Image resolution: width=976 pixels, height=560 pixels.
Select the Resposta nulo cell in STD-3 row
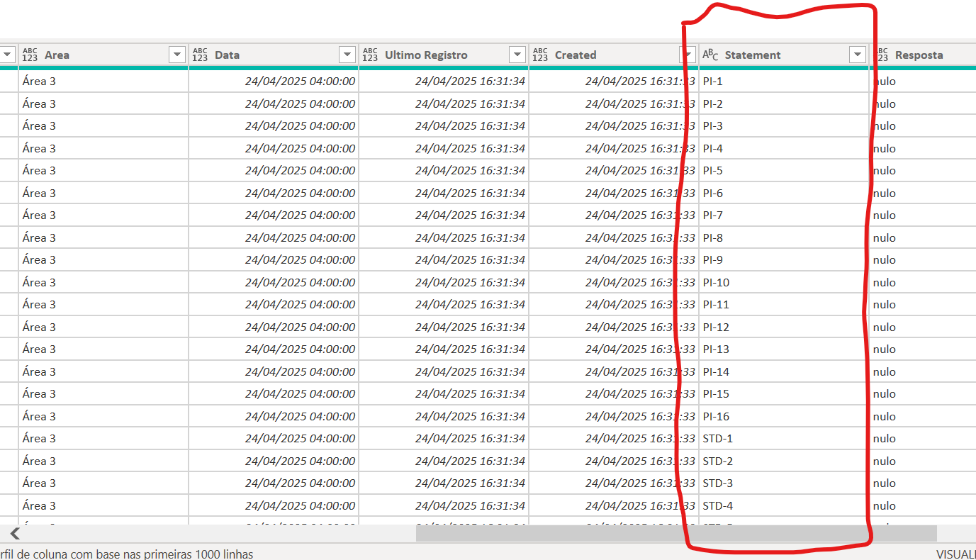(923, 483)
